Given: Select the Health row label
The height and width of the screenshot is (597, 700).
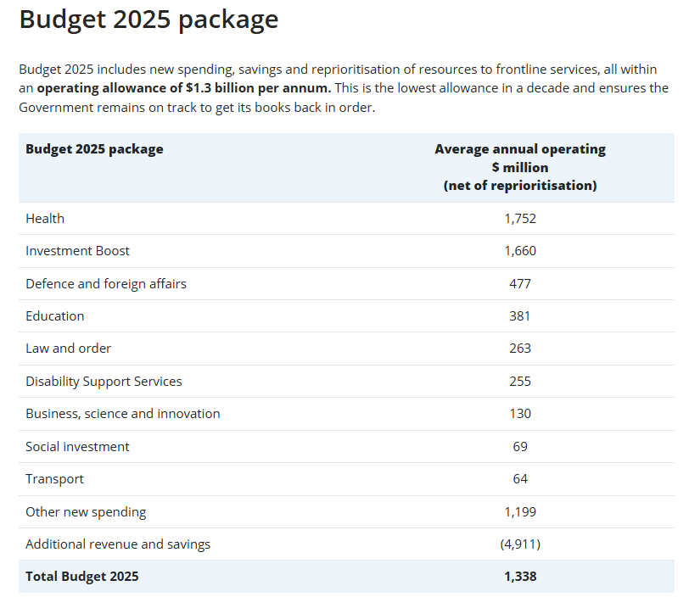Looking at the screenshot, I should point(45,219).
